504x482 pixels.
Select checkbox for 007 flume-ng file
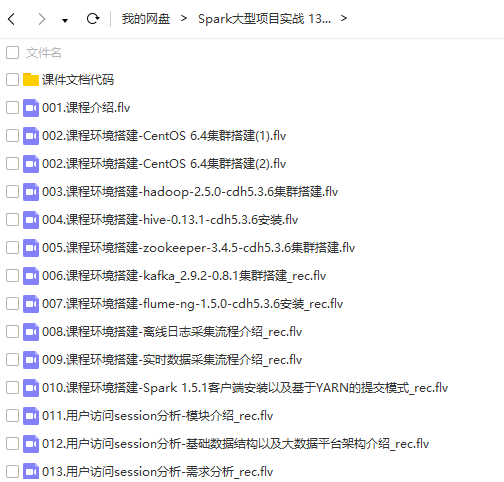12,304
